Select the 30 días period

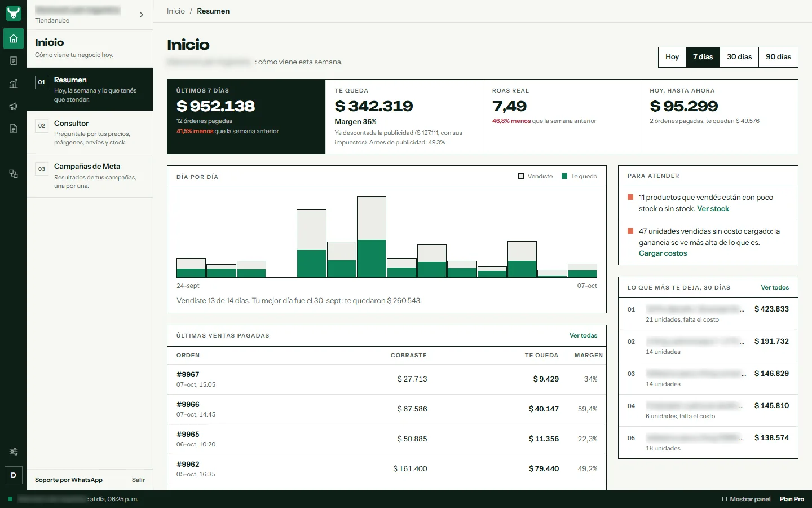tap(739, 57)
